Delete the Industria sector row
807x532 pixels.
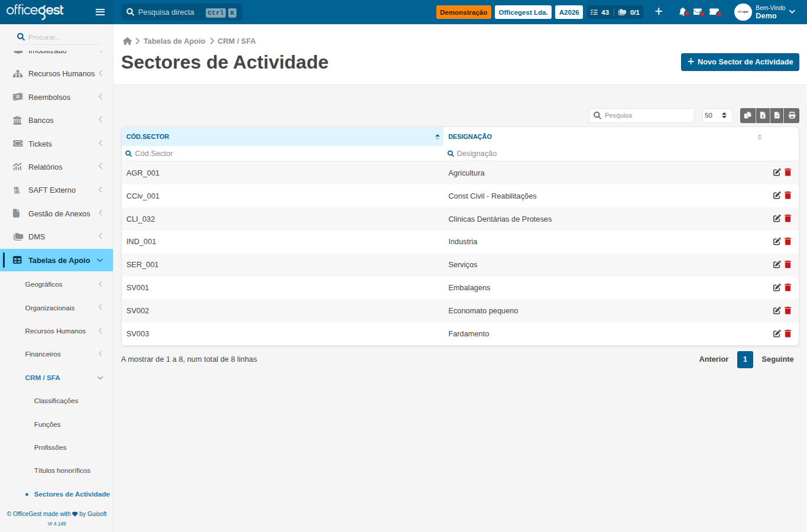coord(787,241)
